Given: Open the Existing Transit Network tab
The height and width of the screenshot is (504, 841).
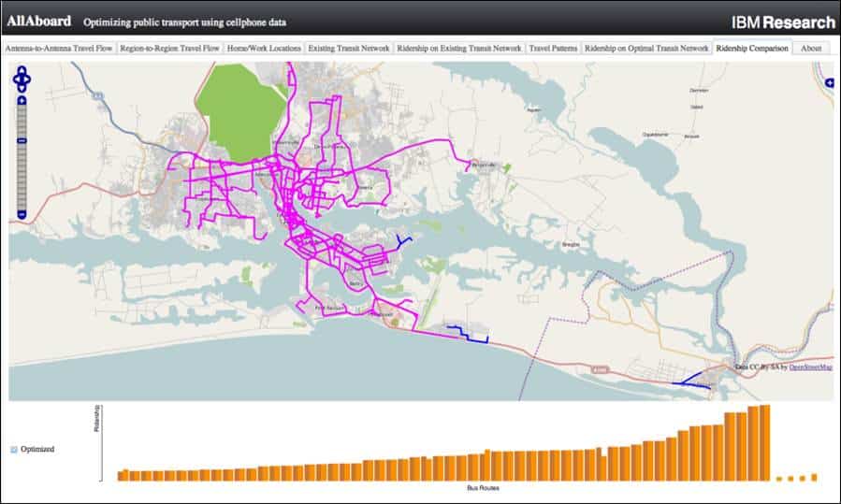Looking at the screenshot, I should click(349, 49).
